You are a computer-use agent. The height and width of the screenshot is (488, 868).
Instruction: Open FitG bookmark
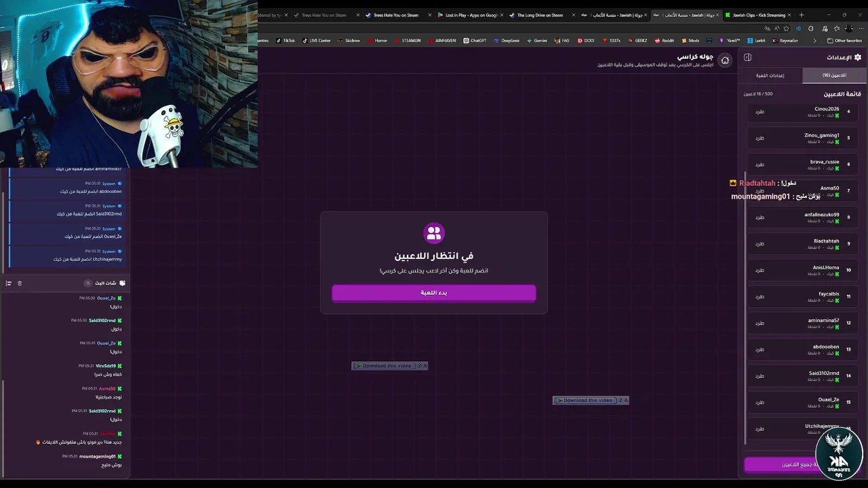tap(562, 41)
